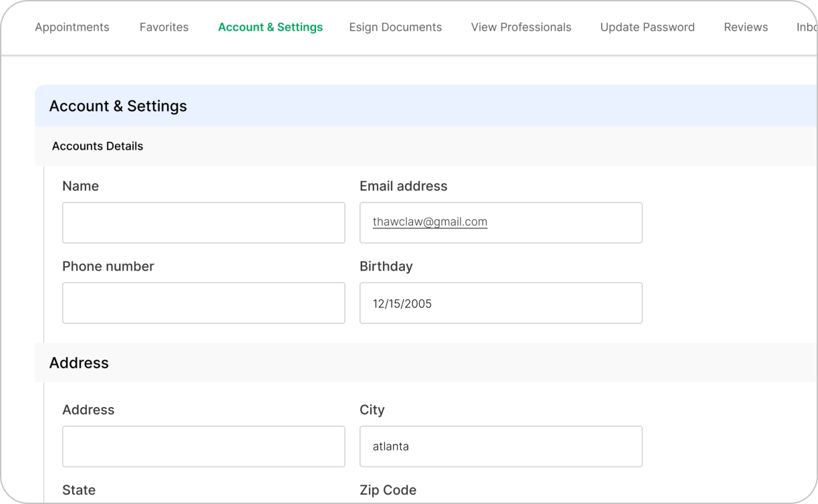Focus the Email address field with thawclaw@gmail.com
Screen dimensions: 818x504
coord(501,223)
